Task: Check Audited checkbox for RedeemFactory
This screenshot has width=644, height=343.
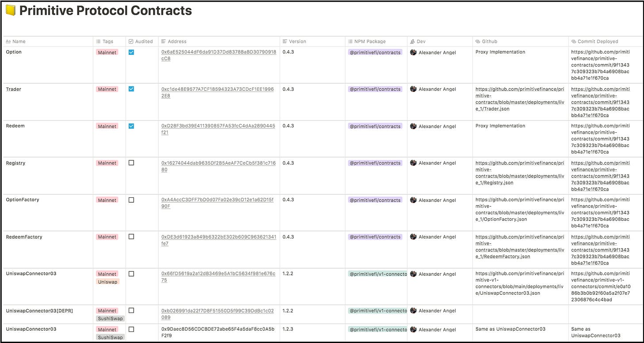Action: [131, 237]
